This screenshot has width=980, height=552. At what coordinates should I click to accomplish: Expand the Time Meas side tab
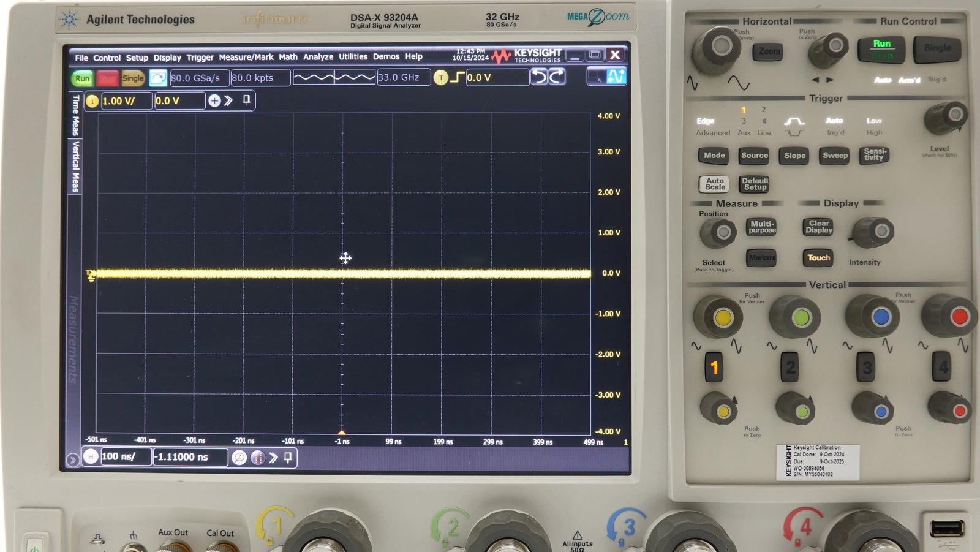click(75, 115)
